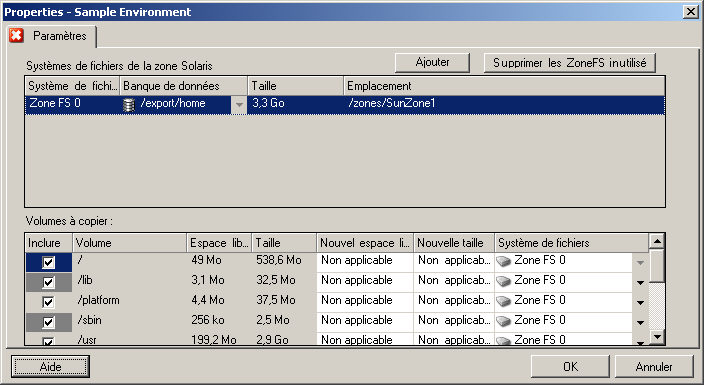The height and width of the screenshot is (385, 704).
Task: Click the Système de fichi... column header in zone table
Action: click(72, 86)
